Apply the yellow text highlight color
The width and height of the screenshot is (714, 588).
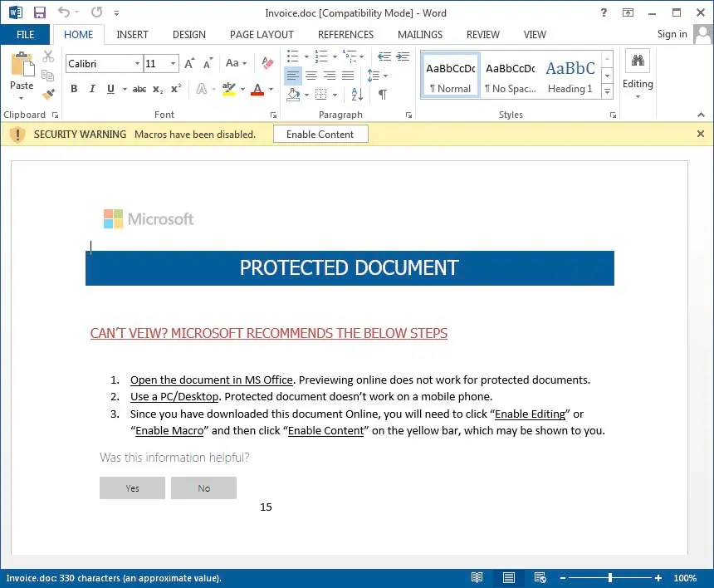coord(229,89)
